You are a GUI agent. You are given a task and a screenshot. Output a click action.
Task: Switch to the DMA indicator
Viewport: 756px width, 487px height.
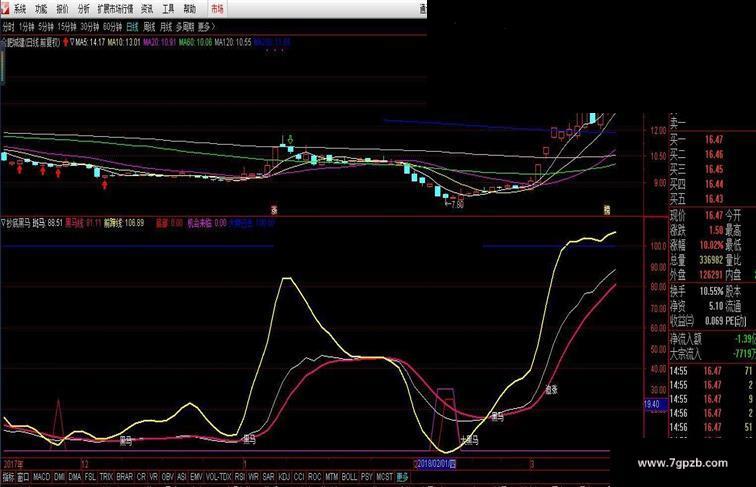[75, 477]
